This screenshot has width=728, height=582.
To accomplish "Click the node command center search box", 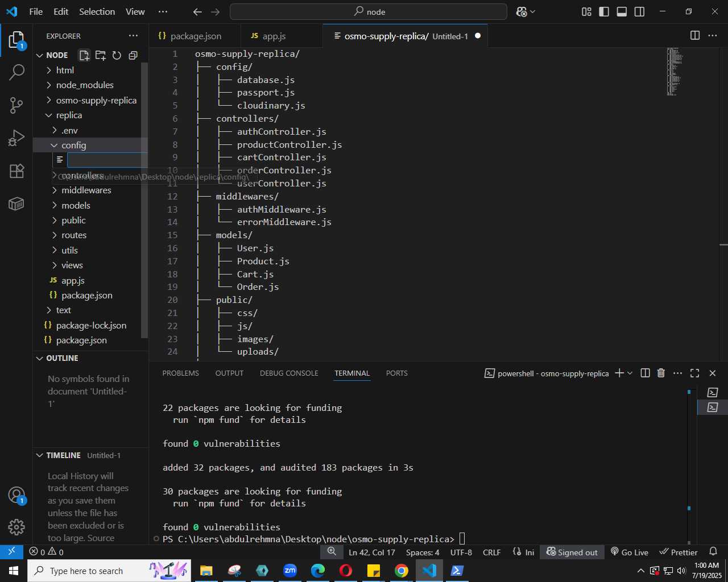I will coord(368,12).
